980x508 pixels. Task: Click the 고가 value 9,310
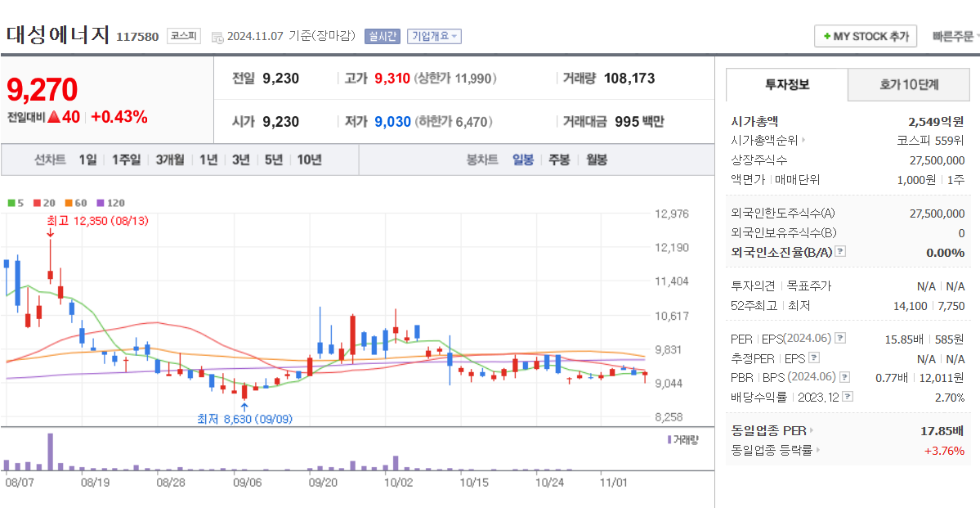pos(392,79)
